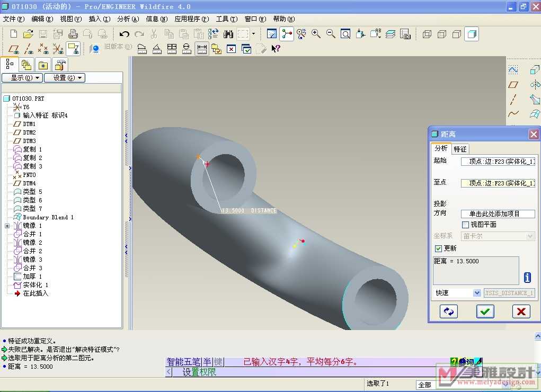Click the Refit to screen icon
This screenshot has height=392, width=541.
pyautogui.click(x=345, y=34)
